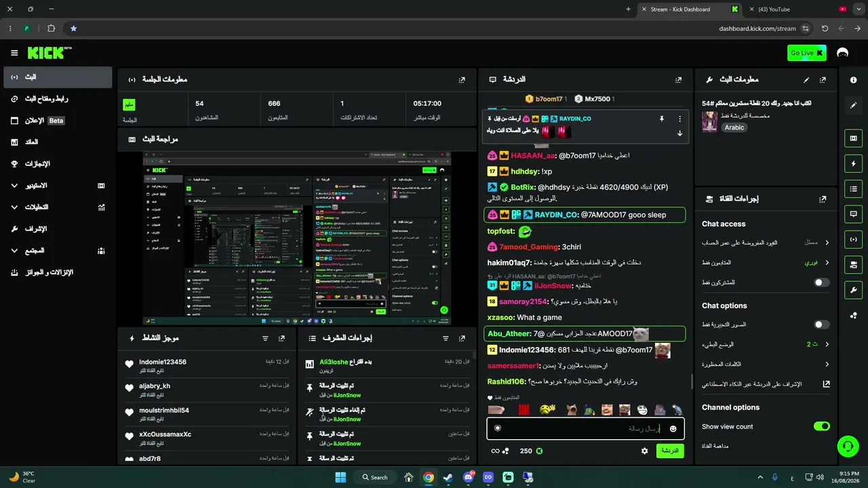Toggle emotes-only mode (الصور التعبيرية فقط)
Image resolution: width=868 pixels, height=488 pixels.
pyautogui.click(x=821, y=325)
